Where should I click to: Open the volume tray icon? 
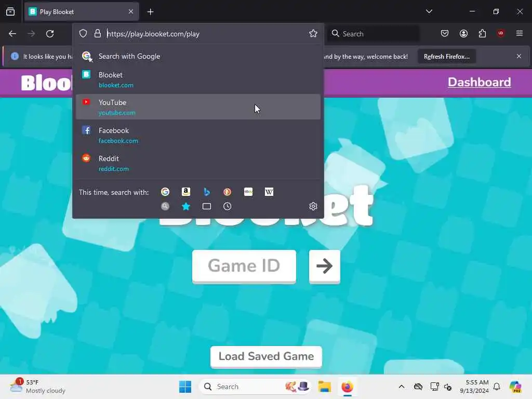pos(448,387)
